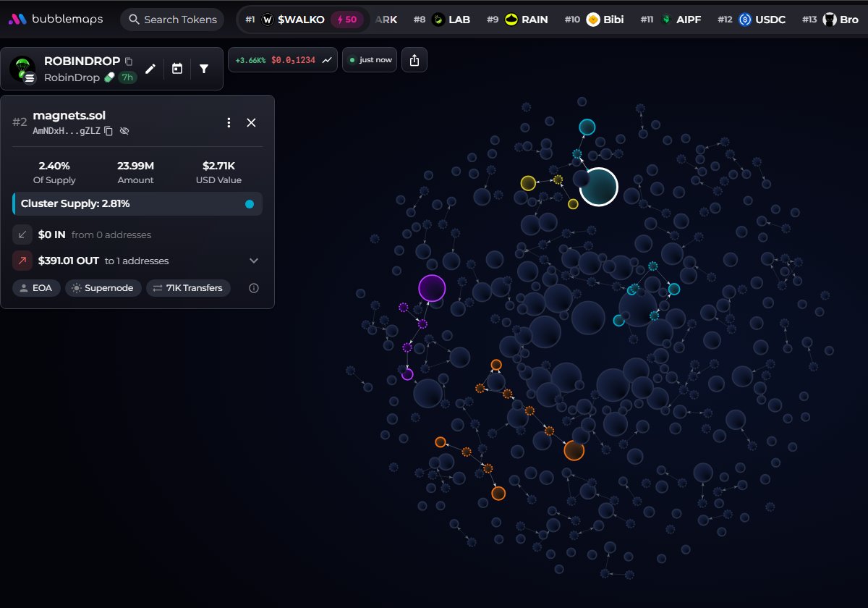Select the teal ring bubble at map top
This screenshot has width=868, height=608.
pos(587,127)
